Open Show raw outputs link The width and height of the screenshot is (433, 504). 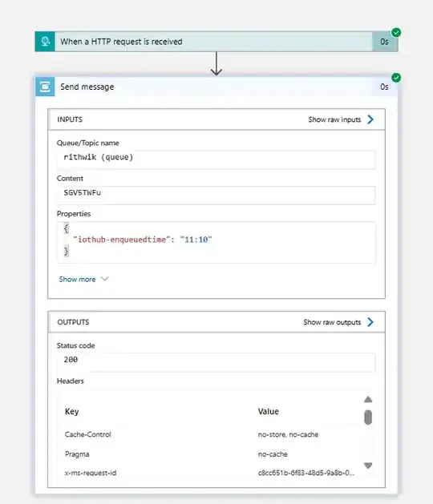tap(332, 322)
